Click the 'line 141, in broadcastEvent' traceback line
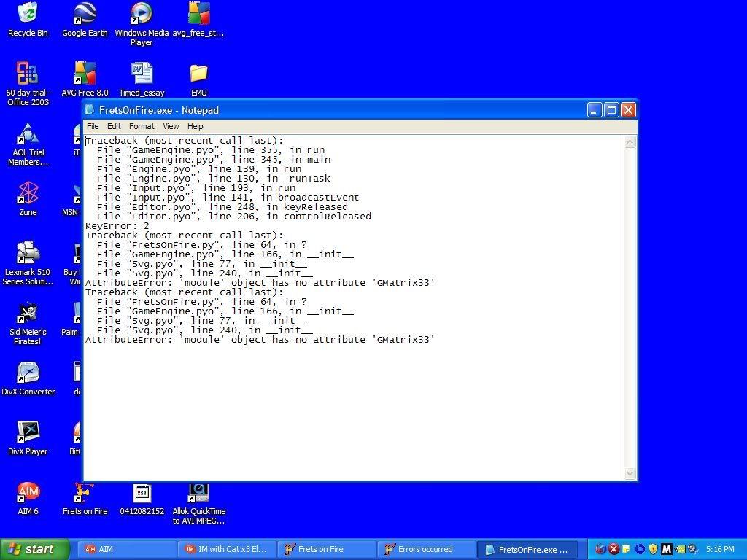The image size is (747, 560). click(228, 197)
